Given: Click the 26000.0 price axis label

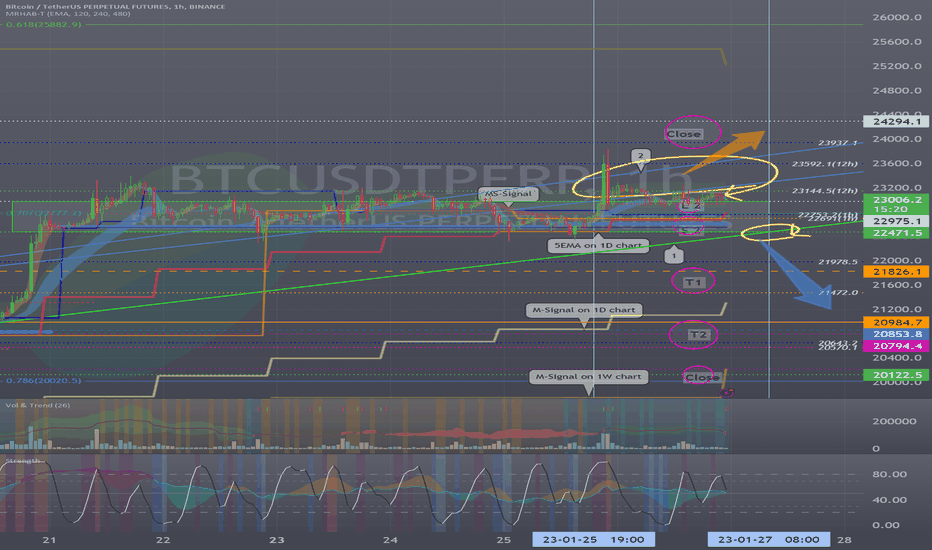Looking at the screenshot, I should [896, 17].
